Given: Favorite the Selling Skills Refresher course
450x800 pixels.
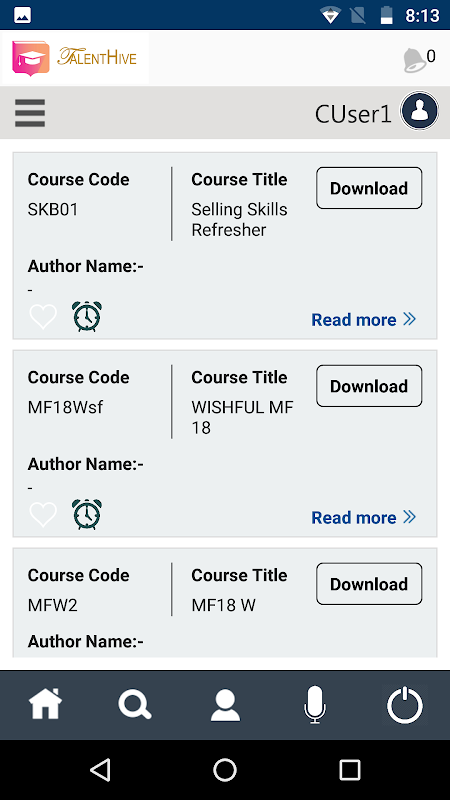Looking at the screenshot, I should [x=43, y=316].
